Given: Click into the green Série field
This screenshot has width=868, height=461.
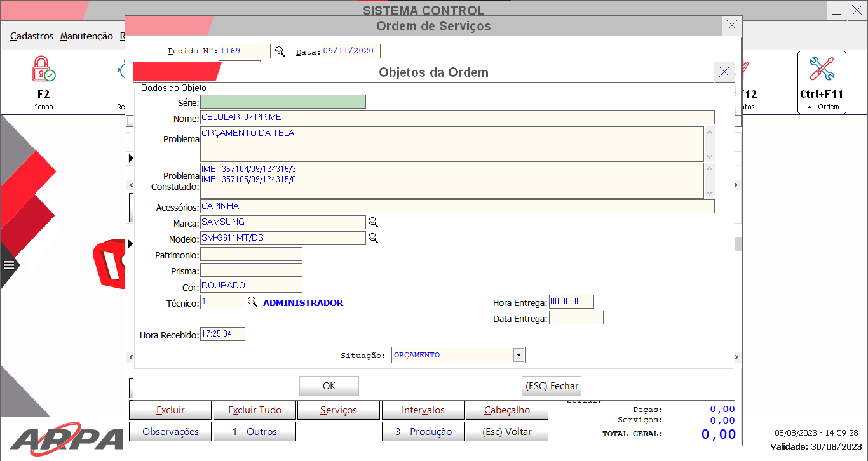Looking at the screenshot, I should coord(283,102).
